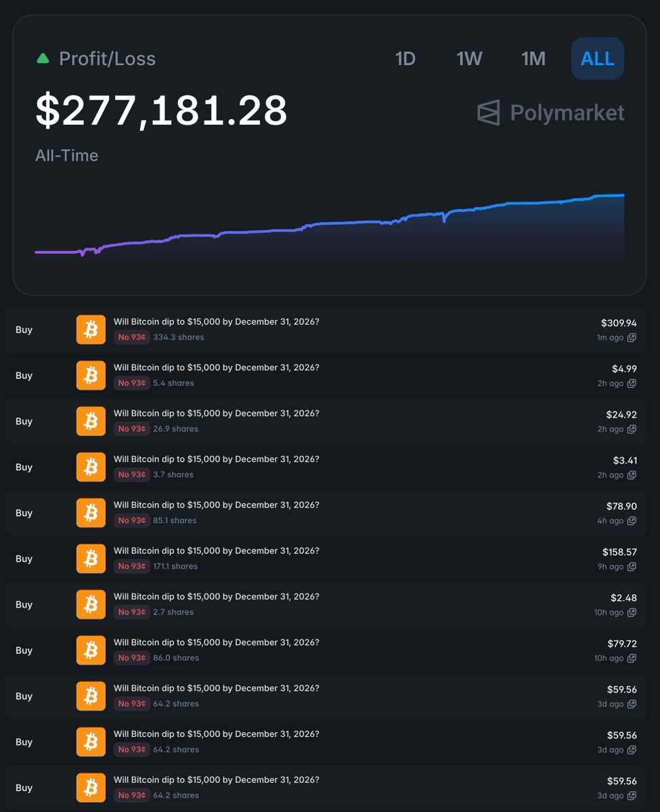This screenshot has width=660, height=812.
Task: Open Bitcoin icon on $24.92 trade row
Action: (91, 422)
